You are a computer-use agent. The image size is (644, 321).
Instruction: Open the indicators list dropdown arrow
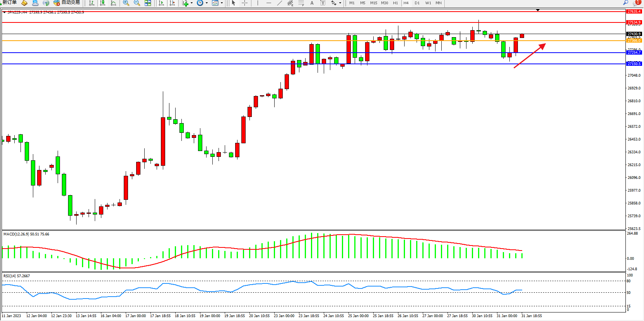coord(191,3)
